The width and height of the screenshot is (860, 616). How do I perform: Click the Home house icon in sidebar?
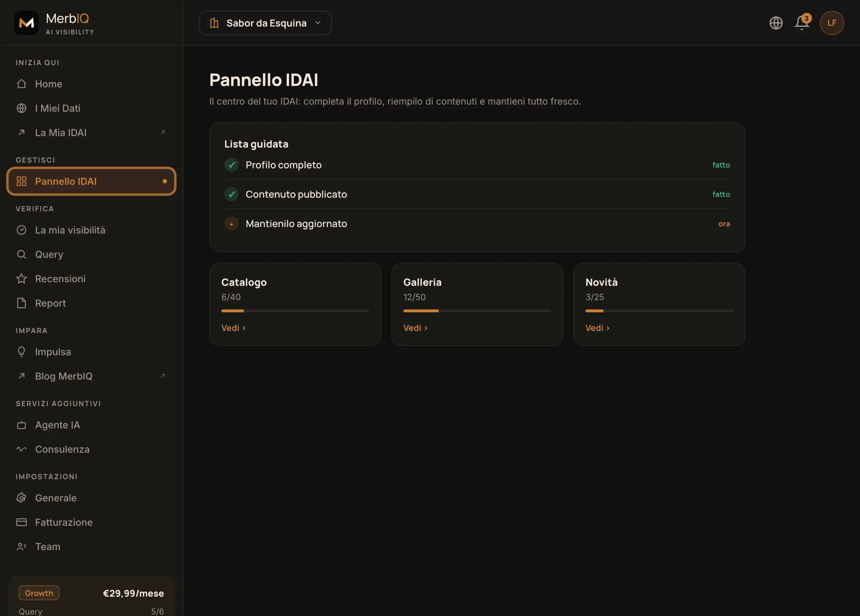(21, 84)
